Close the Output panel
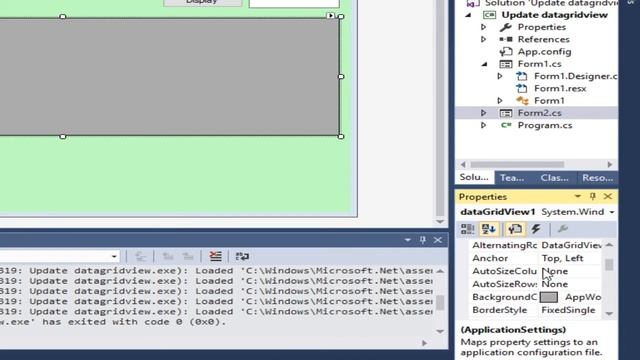The height and width of the screenshot is (360, 640). [x=438, y=240]
